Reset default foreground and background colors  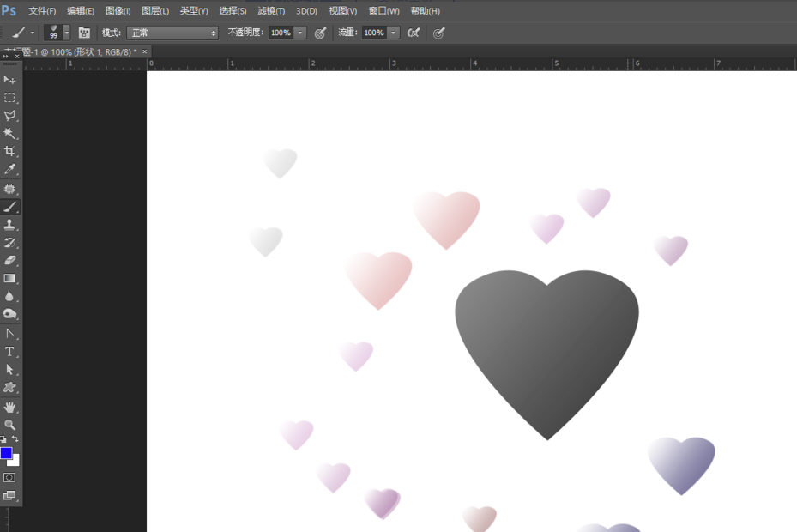pyautogui.click(x=3, y=439)
